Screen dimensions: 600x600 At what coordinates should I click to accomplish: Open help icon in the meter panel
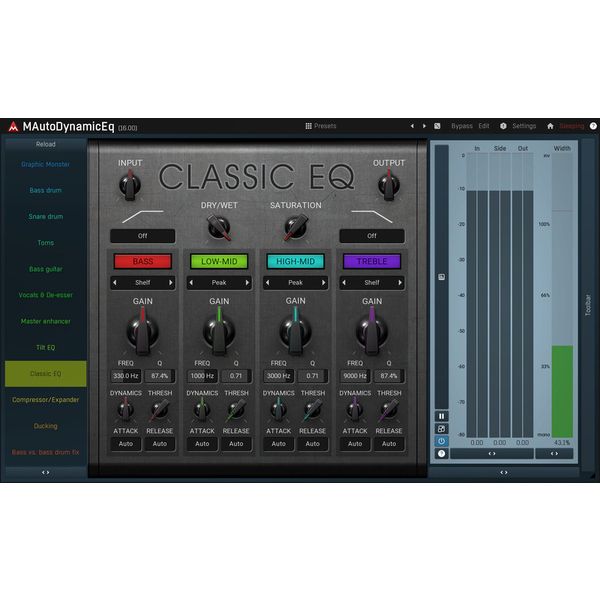(441, 454)
